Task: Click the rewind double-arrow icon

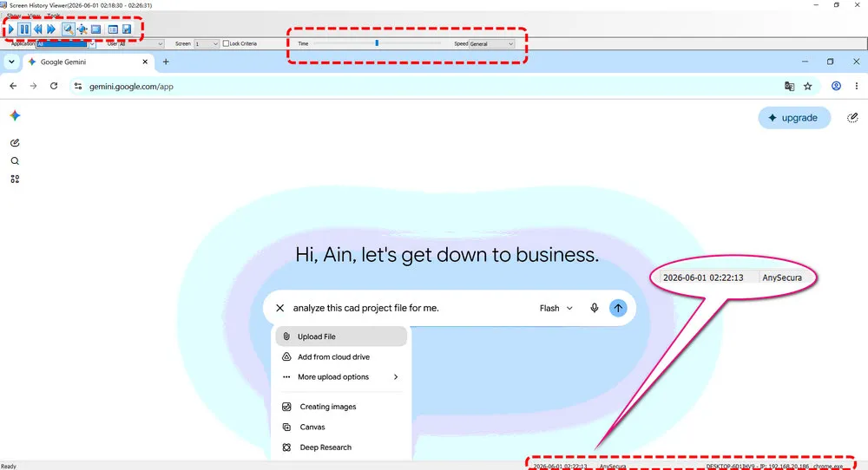Action: point(37,29)
